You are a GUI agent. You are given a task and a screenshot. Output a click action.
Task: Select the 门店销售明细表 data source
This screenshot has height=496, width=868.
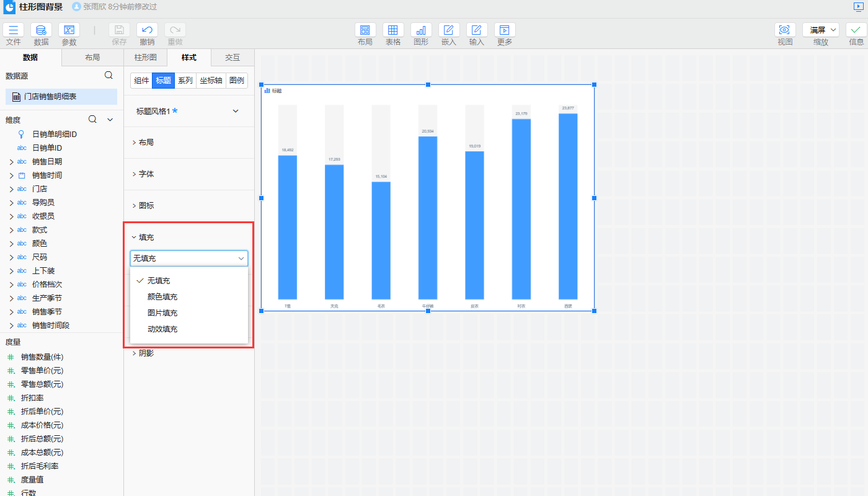[61, 97]
